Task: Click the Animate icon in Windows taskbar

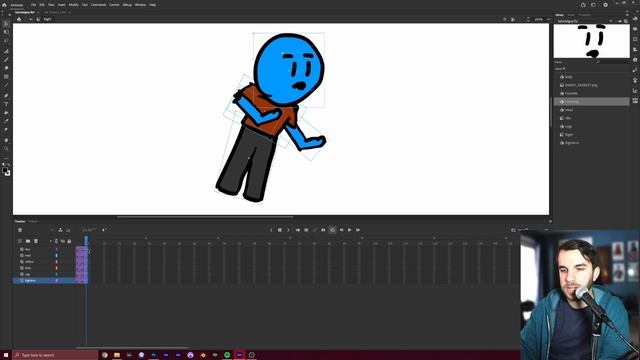Action: 239,355
